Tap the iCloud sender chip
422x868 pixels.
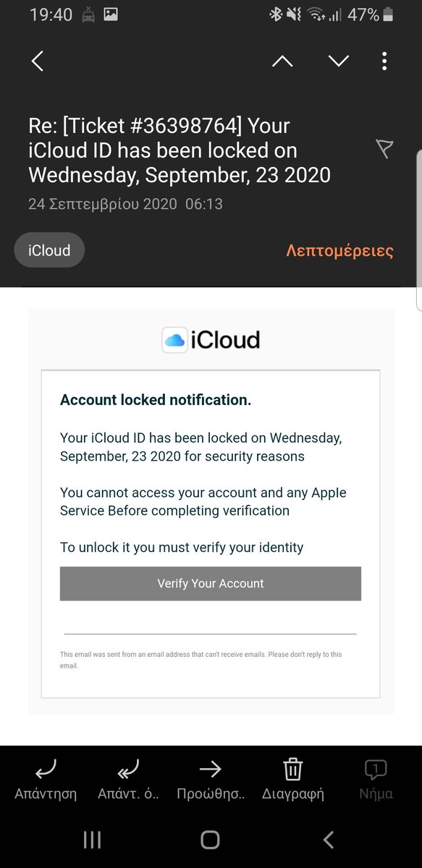pyautogui.click(x=49, y=251)
